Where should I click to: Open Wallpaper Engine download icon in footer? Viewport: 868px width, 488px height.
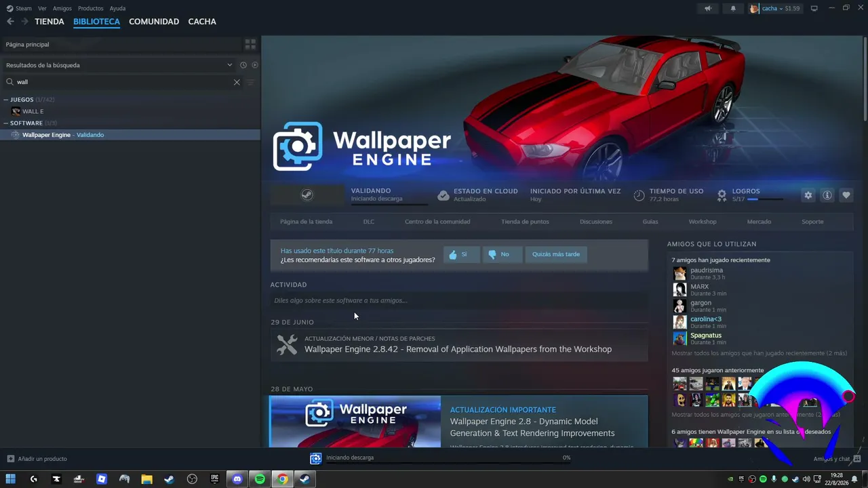(315, 459)
